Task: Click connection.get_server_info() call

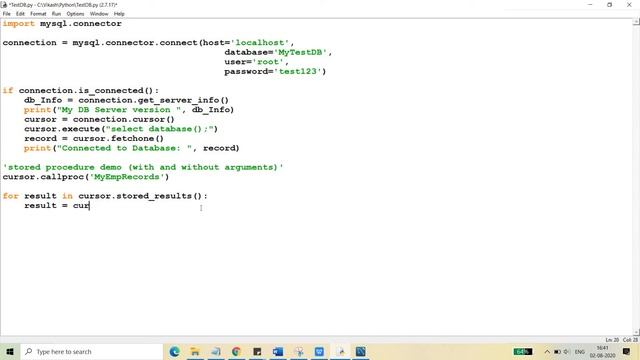Action: [x=153, y=100]
